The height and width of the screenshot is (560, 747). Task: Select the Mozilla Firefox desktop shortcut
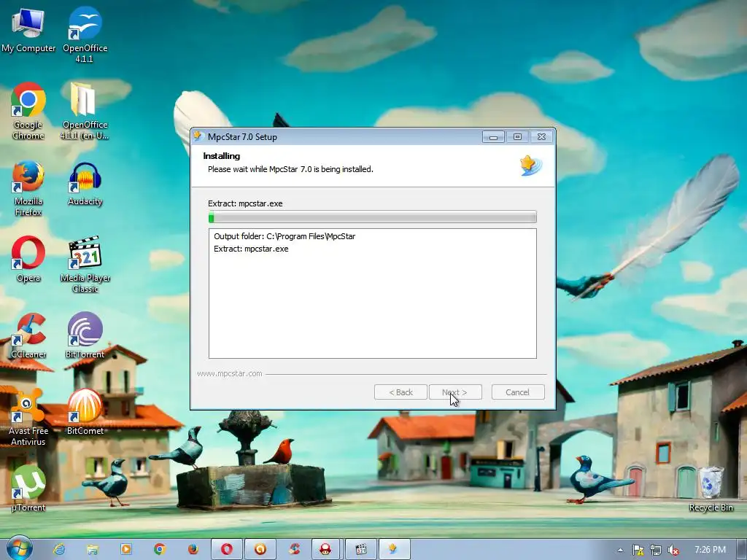pos(28,189)
